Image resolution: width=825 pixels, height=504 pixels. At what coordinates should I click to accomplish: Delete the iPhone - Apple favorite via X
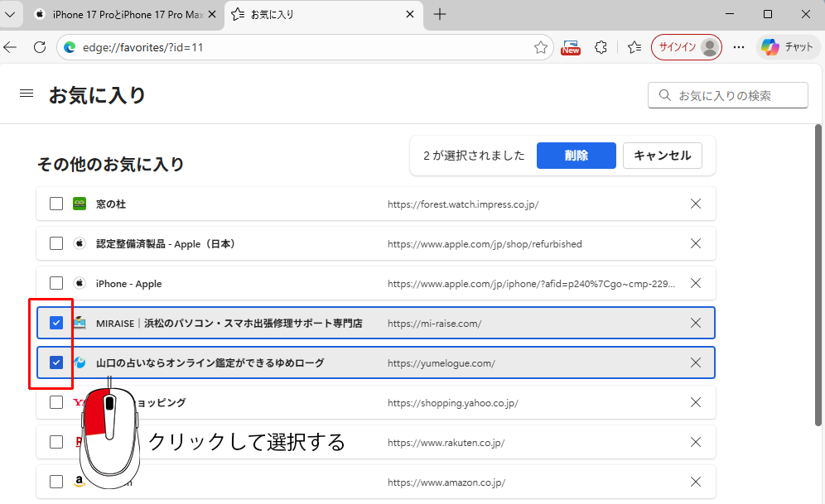click(696, 283)
